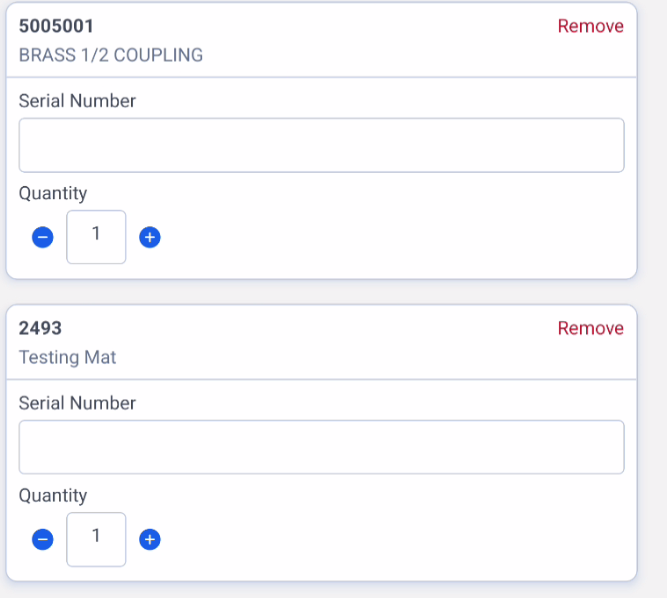Remove the Testing Mat item

(590, 328)
